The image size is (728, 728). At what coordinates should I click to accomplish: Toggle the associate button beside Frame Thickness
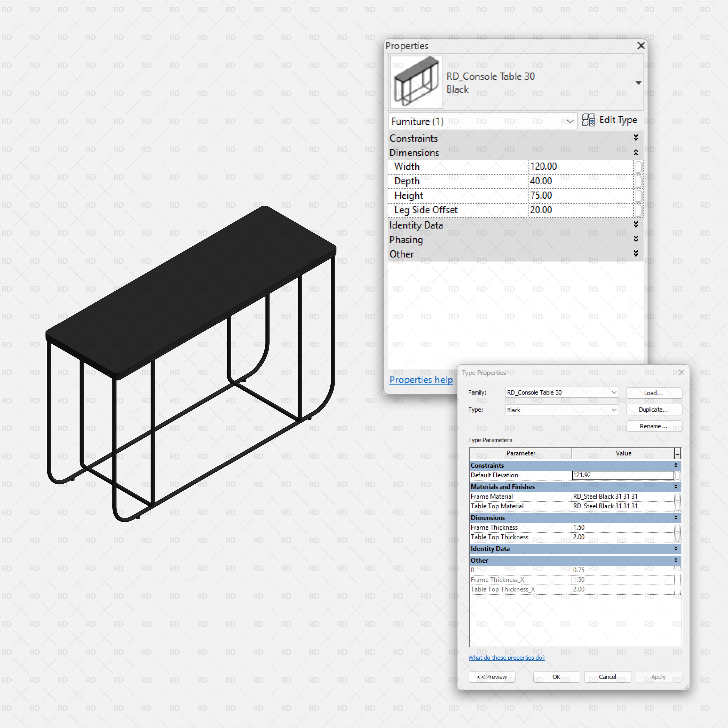[677, 527]
